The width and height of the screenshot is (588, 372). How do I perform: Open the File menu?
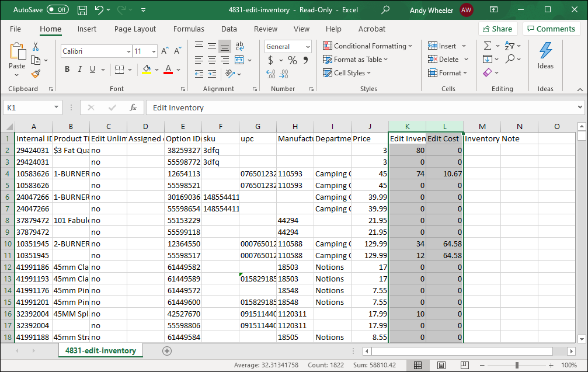(15, 29)
